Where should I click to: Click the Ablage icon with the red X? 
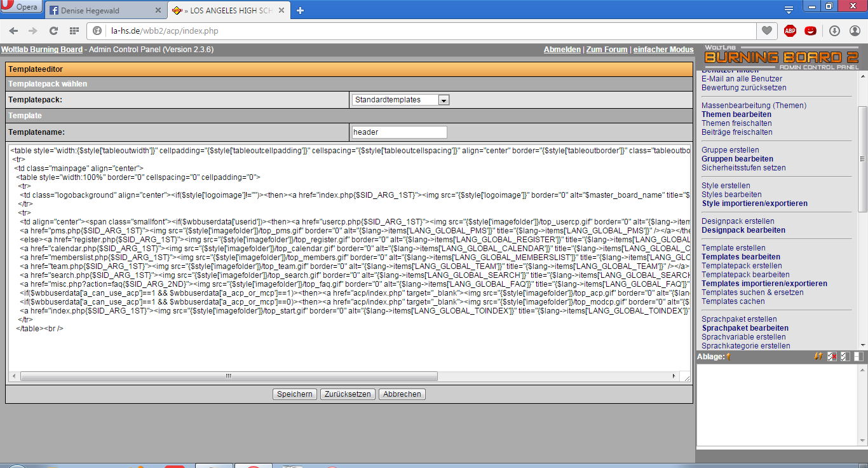832,357
